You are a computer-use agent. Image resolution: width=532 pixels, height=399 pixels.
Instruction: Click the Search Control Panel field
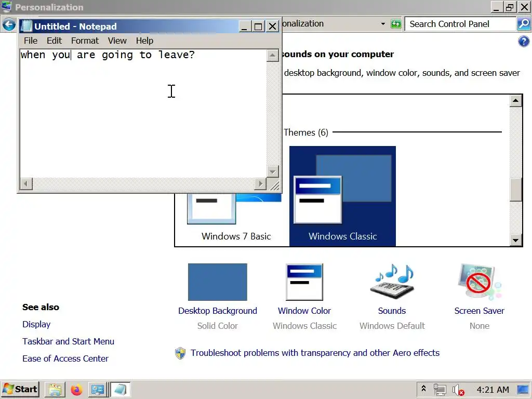[x=460, y=24]
